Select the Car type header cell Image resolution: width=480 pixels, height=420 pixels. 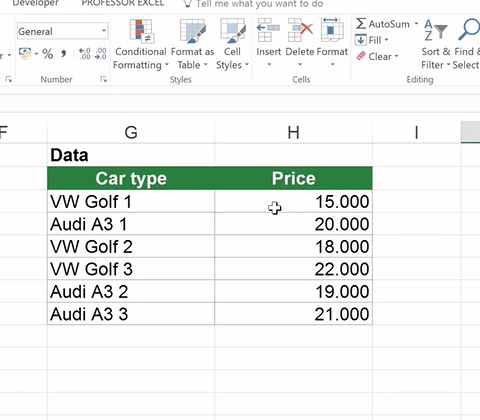[x=131, y=178]
